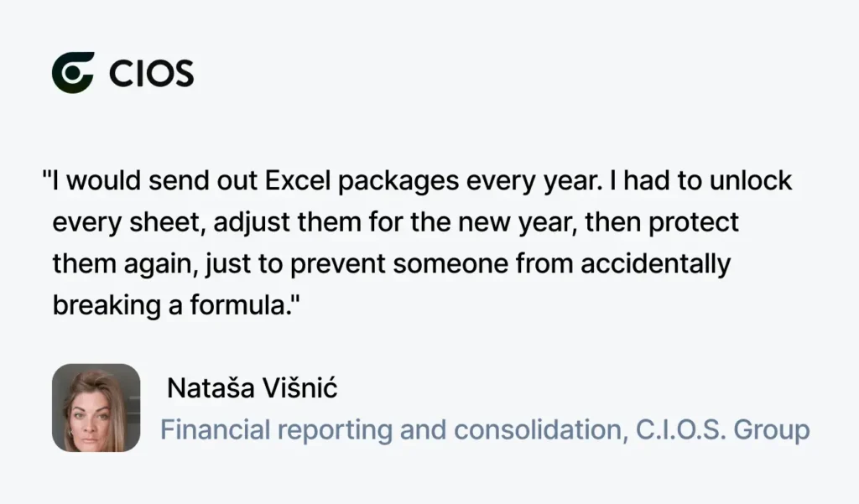Select the CIOS wordmark text
This screenshot has height=504, width=859.
pyautogui.click(x=151, y=74)
